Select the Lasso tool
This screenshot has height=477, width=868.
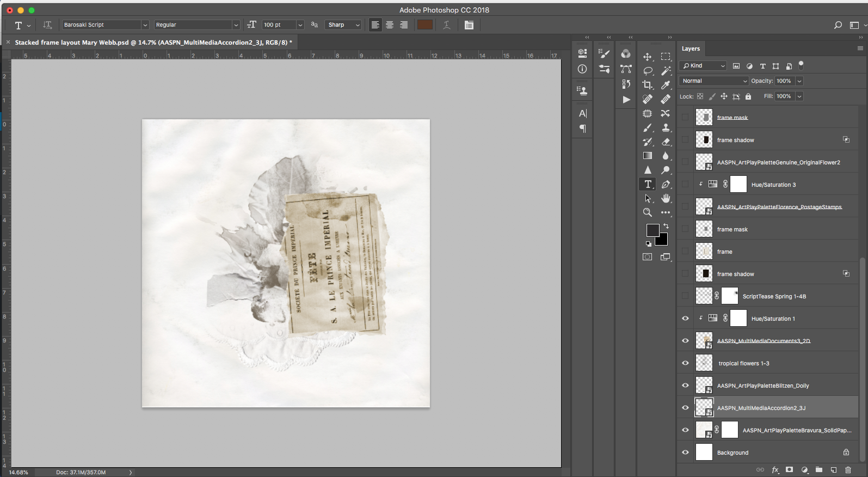pyautogui.click(x=648, y=71)
